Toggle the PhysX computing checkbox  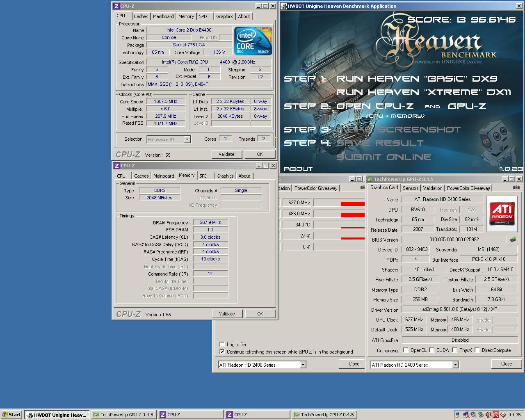pyautogui.click(x=454, y=350)
